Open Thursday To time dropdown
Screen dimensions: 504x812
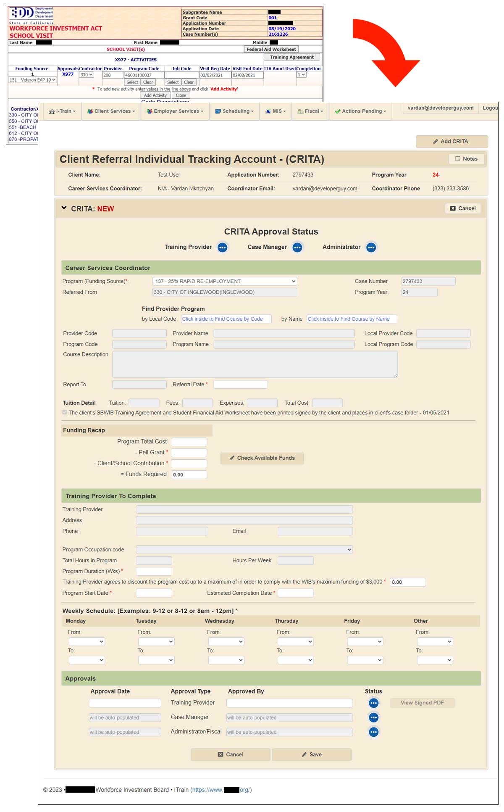pyautogui.click(x=296, y=660)
